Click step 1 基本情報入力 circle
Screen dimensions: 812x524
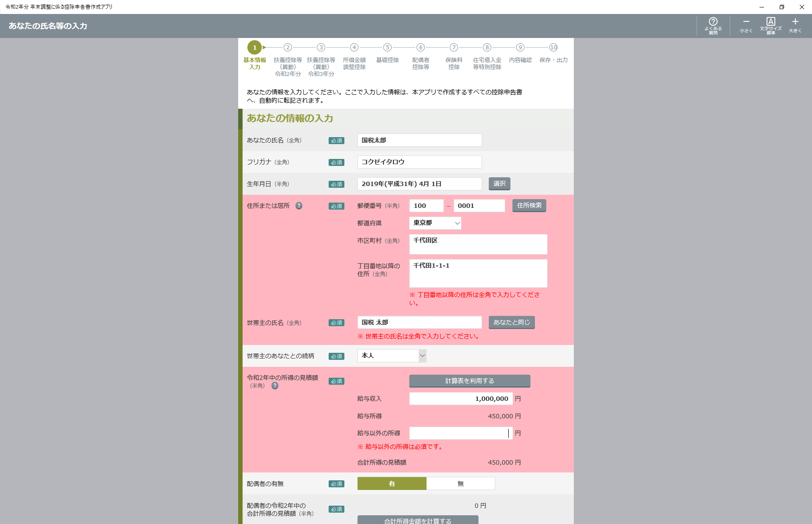coord(254,48)
